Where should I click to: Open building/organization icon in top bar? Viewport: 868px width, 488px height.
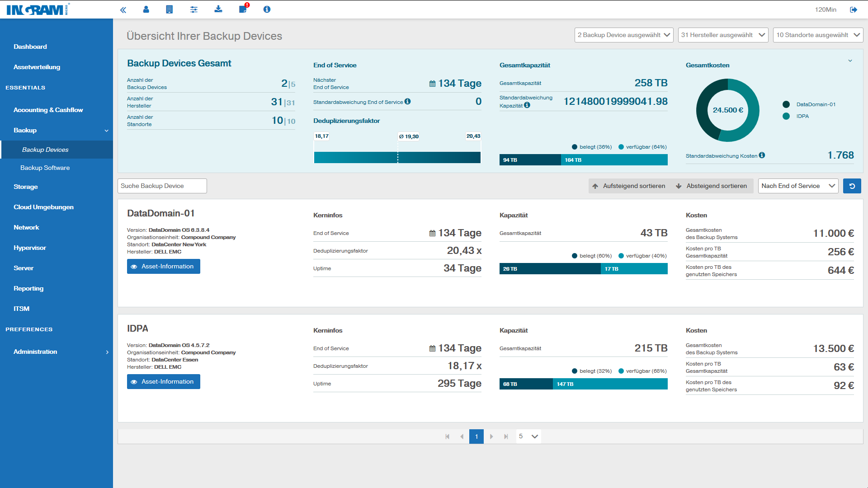(170, 9)
